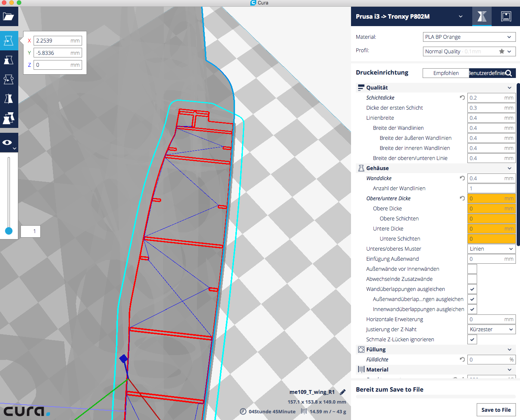The image size is (520, 420).
Task: Edit the job name with pencil icon
Action: coord(342,392)
